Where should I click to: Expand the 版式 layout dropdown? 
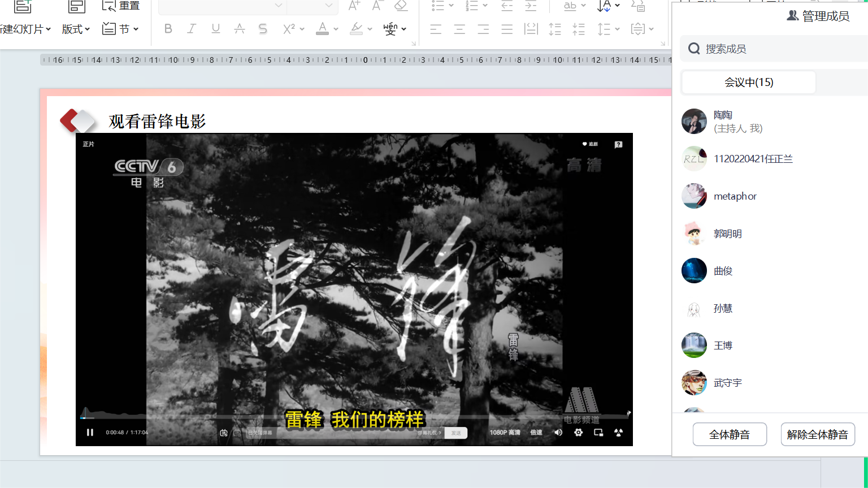point(76,29)
